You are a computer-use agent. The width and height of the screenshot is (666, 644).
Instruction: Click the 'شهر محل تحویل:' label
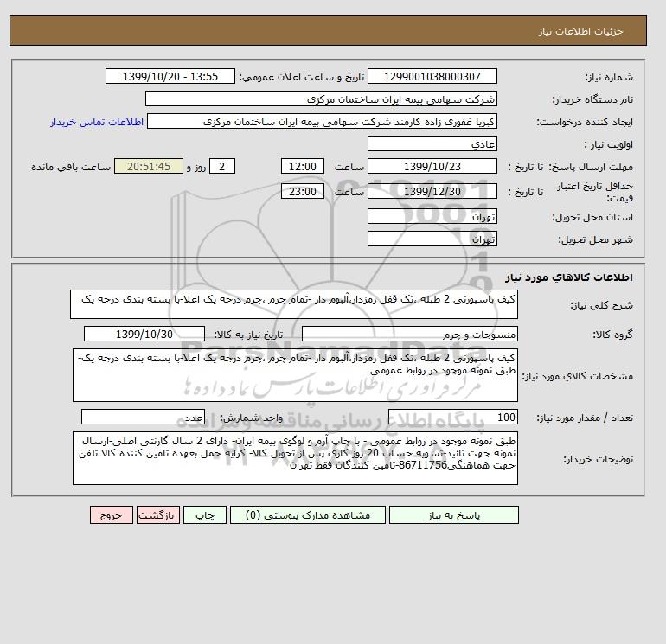[x=595, y=239]
